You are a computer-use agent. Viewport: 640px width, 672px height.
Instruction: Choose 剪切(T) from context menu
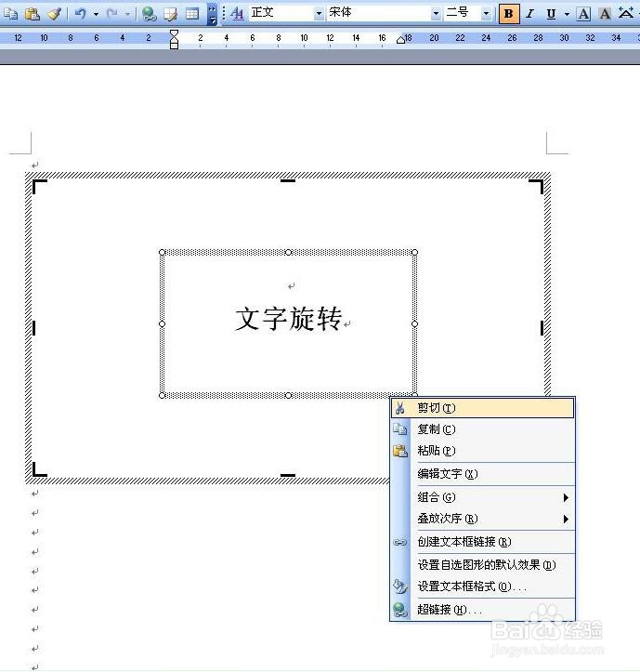[483, 408]
